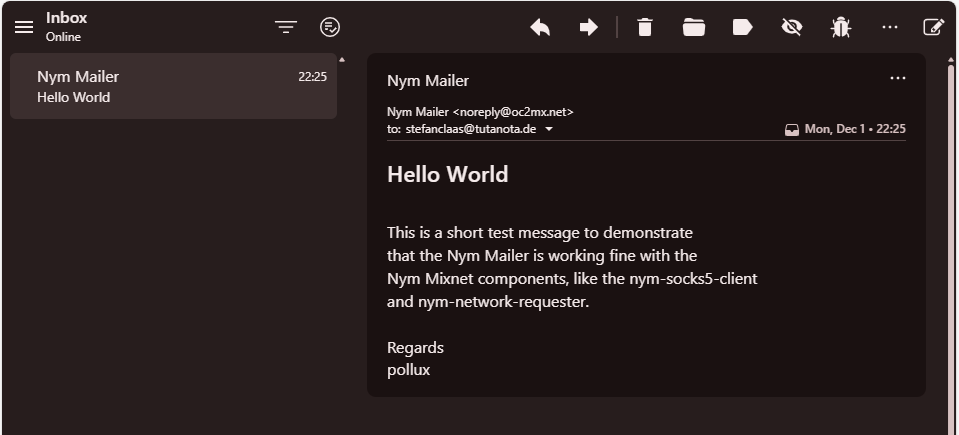
Task: Expand recipient details arrow beside stefanclaas address
Action: pyautogui.click(x=549, y=130)
